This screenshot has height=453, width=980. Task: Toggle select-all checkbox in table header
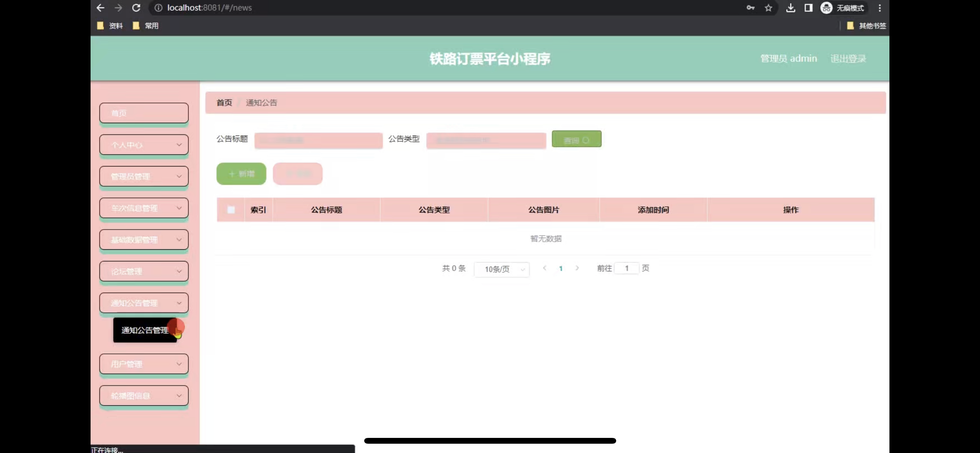231,210
